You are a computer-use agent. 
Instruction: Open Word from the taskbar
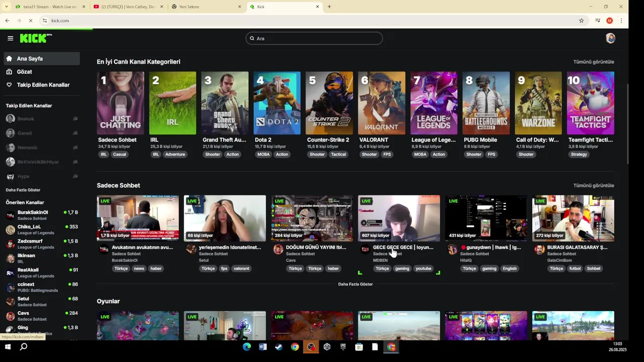point(263,347)
